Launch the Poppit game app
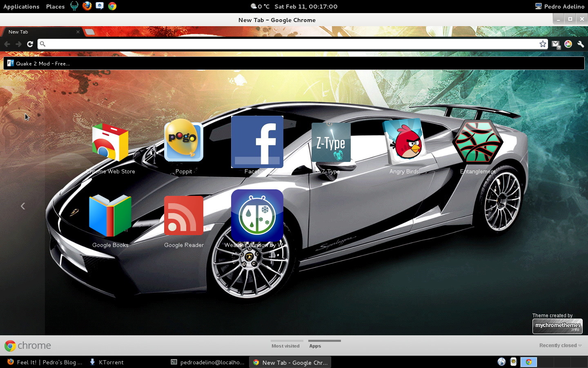The image size is (588, 368). [184, 140]
